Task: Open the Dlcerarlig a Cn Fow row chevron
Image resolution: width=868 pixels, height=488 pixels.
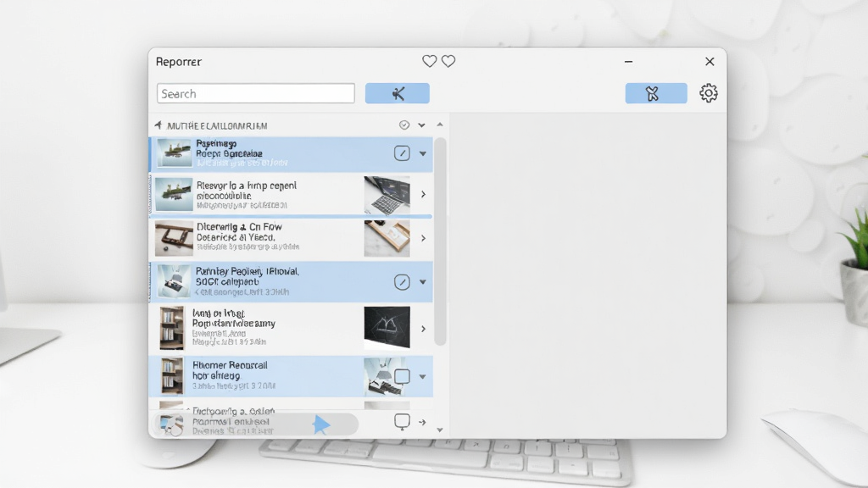Action: 424,238
